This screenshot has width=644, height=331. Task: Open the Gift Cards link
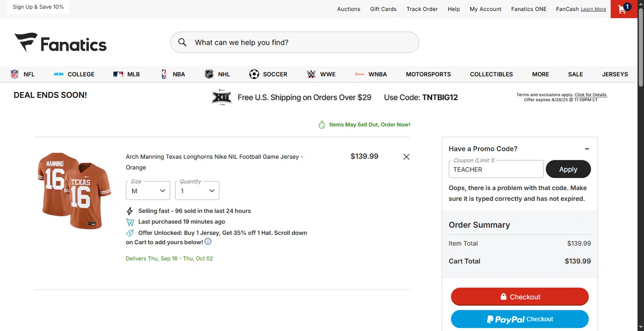click(x=383, y=9)
